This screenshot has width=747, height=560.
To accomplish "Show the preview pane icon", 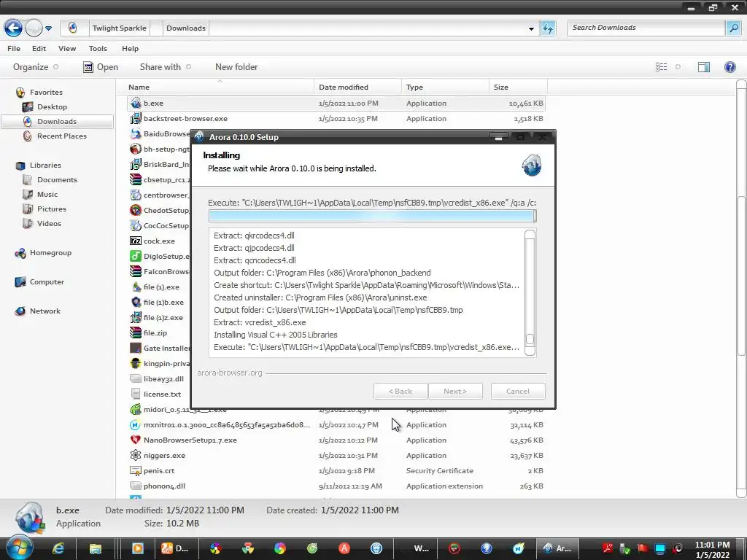I will [704, 67].
